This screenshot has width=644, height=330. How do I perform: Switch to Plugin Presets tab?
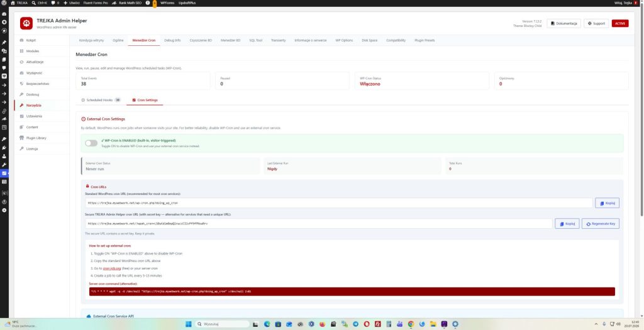(x=425, y=40)
